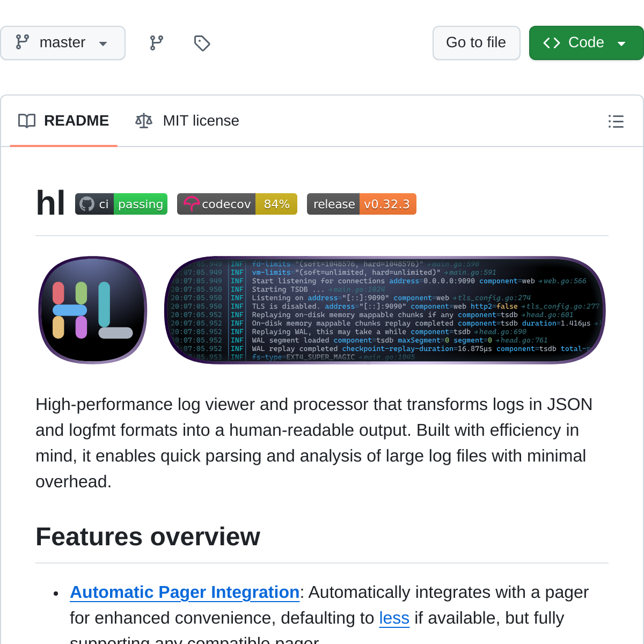Viewport: 644px width, 644px height.
Task: Open the README outline list icon
Action: (616, 121)
